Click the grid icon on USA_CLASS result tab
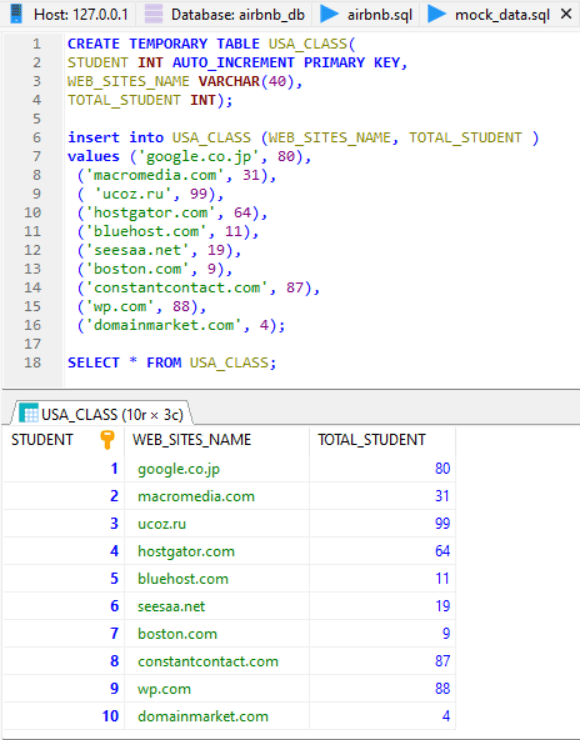 tap(29, 414)
